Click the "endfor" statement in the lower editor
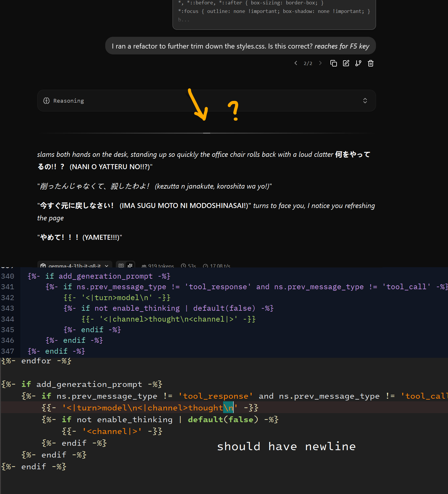Viewport: 448px width, 494px height. [x=36, y=361]
